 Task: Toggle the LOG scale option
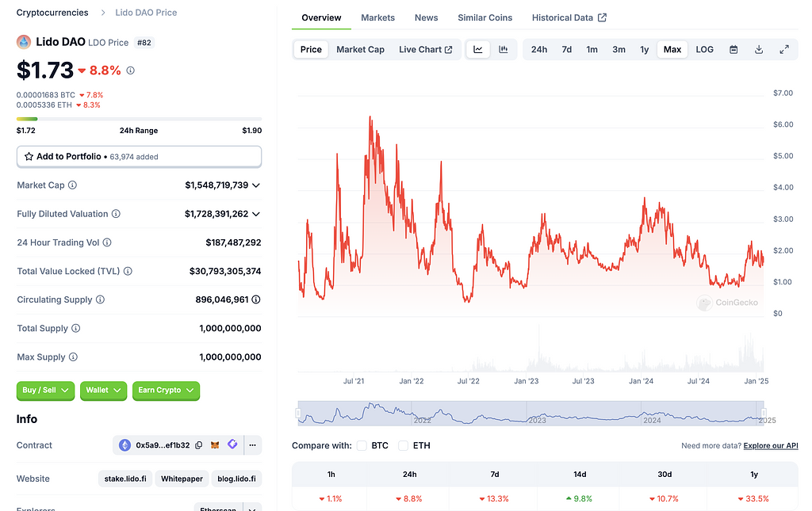point(704,49)
